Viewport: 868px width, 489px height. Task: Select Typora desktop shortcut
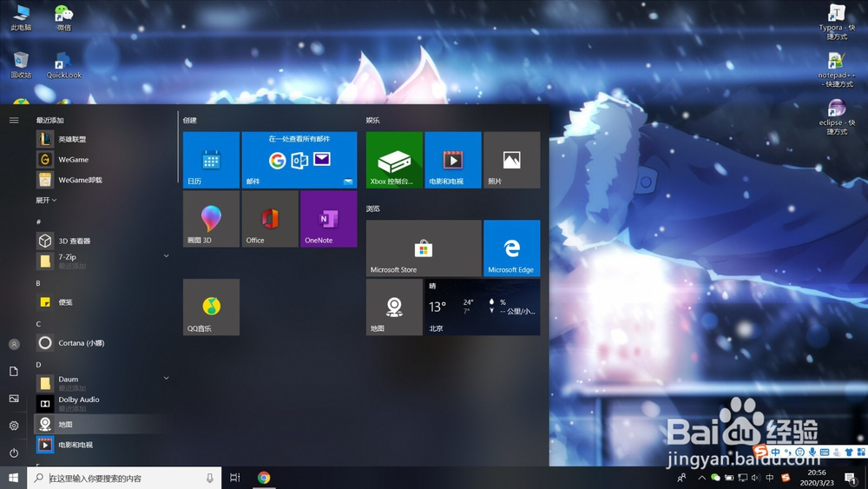(x=837, y=22)
